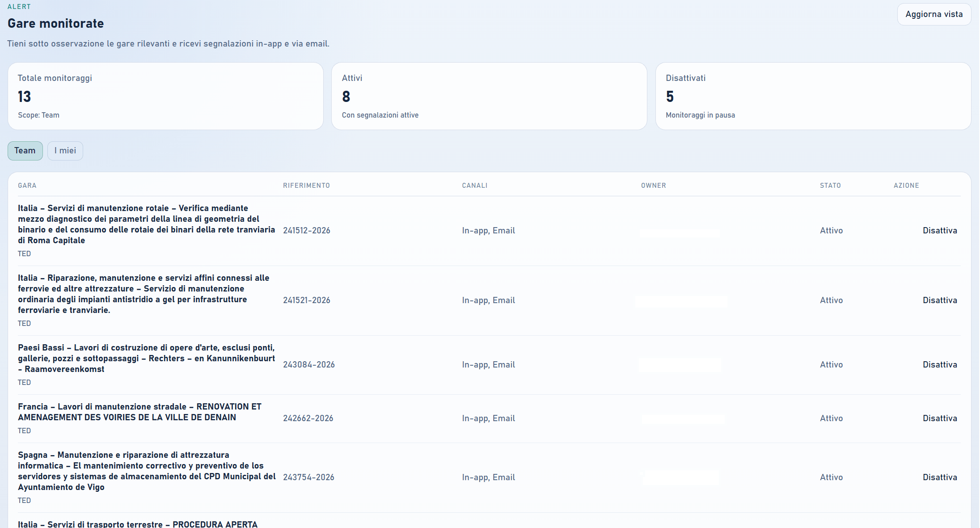Select reference 243084-2026
980x528 pixels.
[x=309, y=365]
